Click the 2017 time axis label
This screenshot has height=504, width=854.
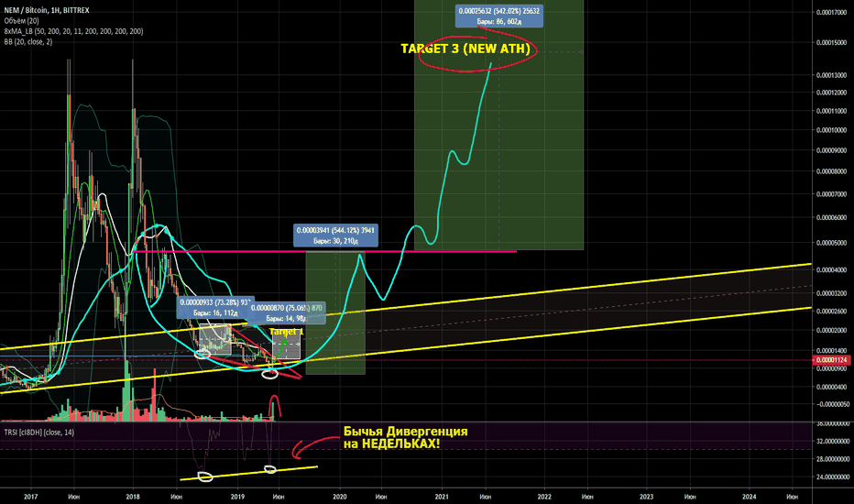(x=31, y=497)
